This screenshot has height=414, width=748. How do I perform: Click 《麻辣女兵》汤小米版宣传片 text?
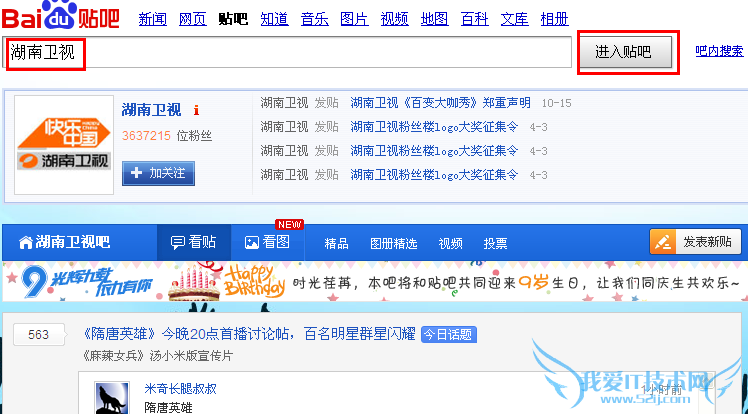(x=157, y=356)
